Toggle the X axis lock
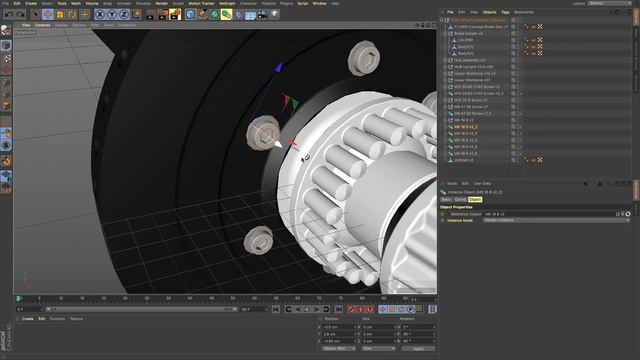The width and height of the screenshot is (640, 360). coord(100,15)
